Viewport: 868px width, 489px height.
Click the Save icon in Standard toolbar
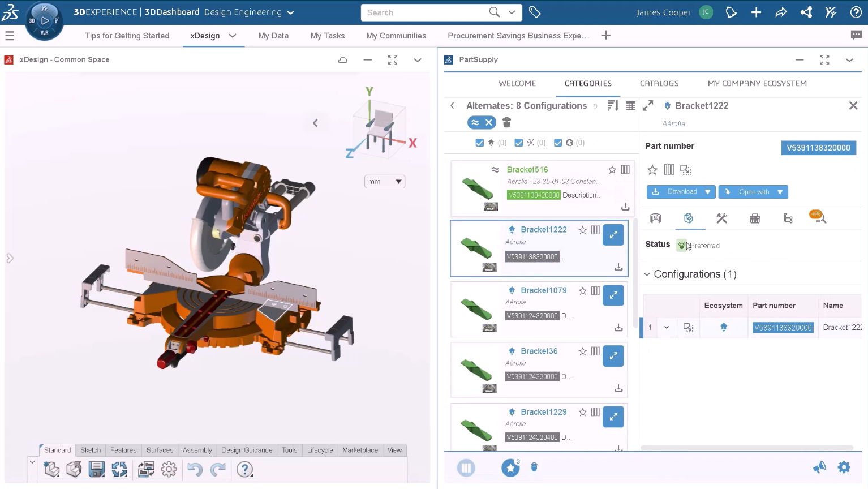(x=97, y=469)
